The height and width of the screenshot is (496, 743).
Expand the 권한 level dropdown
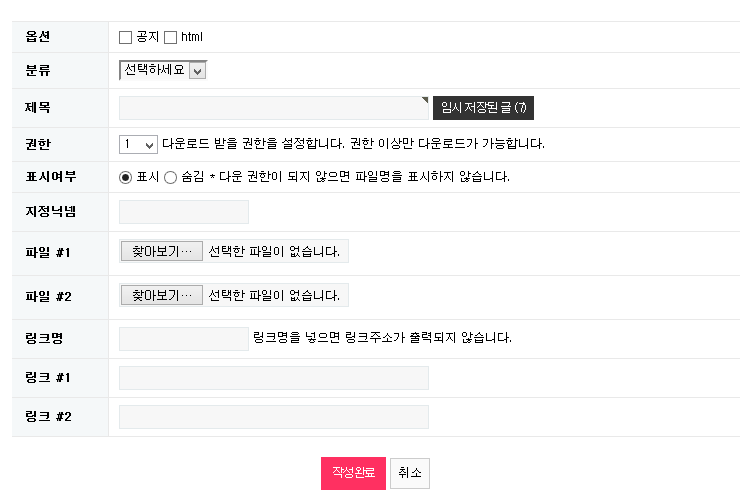139,144
